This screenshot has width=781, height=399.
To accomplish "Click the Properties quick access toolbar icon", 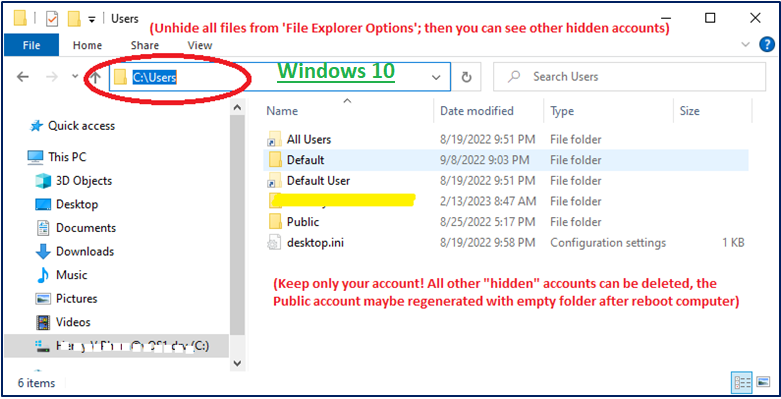I will tap(52, 19).
